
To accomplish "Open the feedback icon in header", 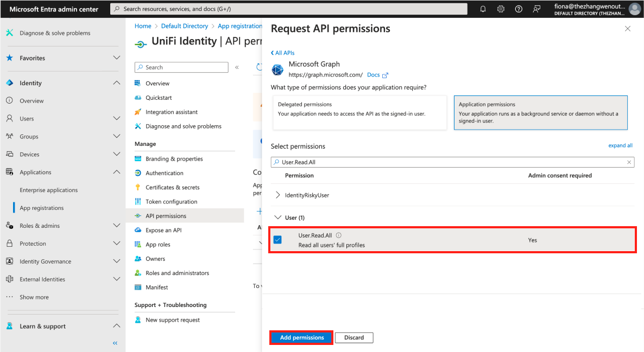I will (536, 9).
